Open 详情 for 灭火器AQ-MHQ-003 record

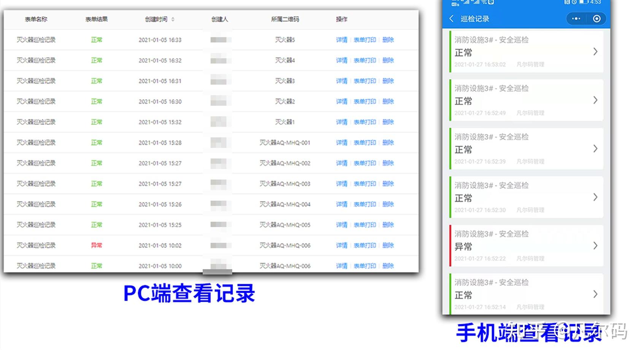[341, 183]
